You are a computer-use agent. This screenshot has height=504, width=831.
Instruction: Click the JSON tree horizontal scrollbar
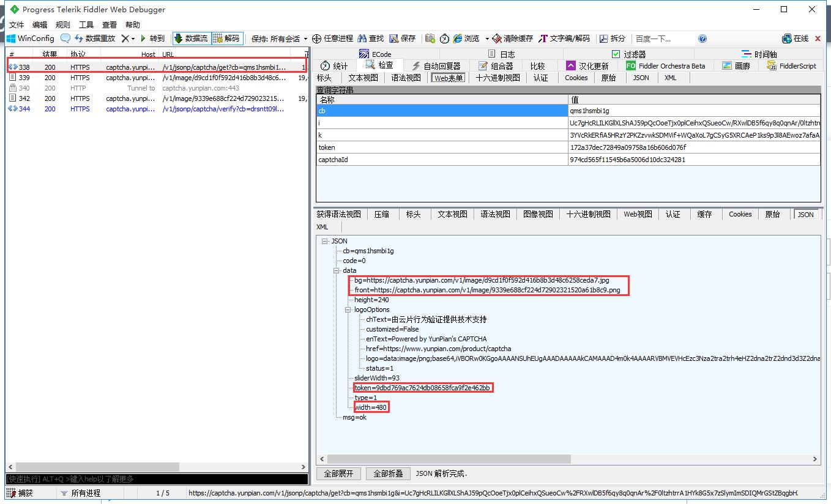449,459
